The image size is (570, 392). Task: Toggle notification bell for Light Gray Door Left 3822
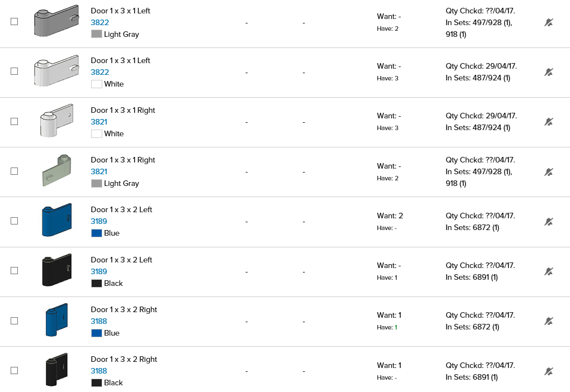(x=549, y=22)
